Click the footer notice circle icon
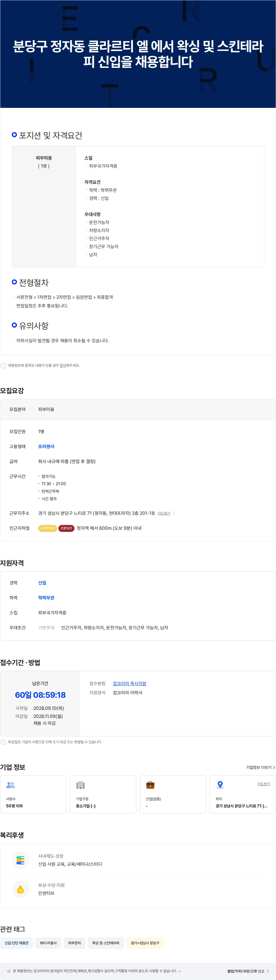This screenshot has height=980, width=276. [x=9, y=971]
